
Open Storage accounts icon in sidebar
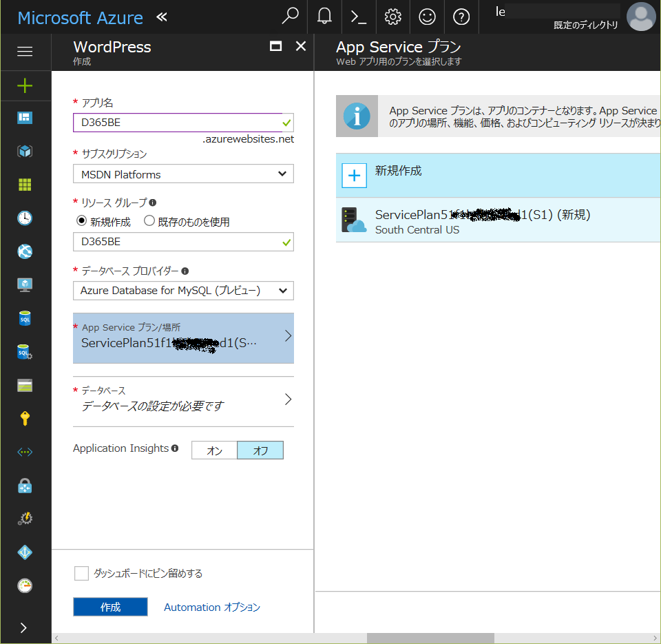click(x=25, y=386)
